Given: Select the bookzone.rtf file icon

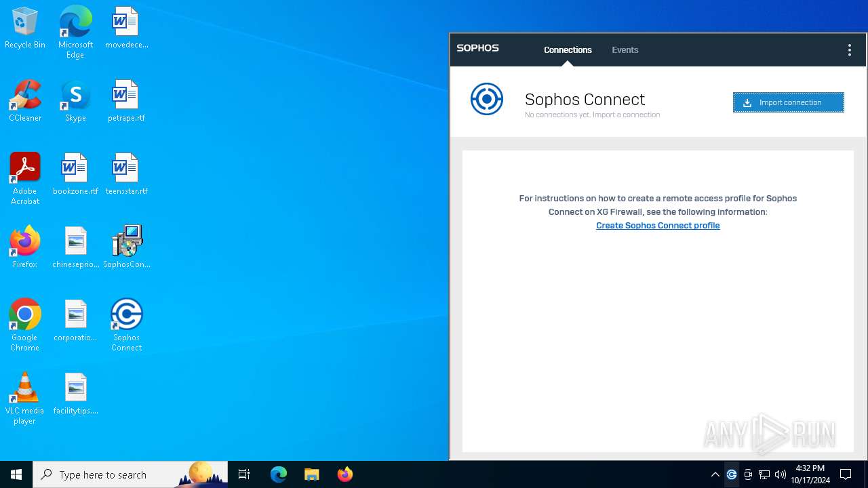Looking at the screenshot, I should (x=75, y=175).
